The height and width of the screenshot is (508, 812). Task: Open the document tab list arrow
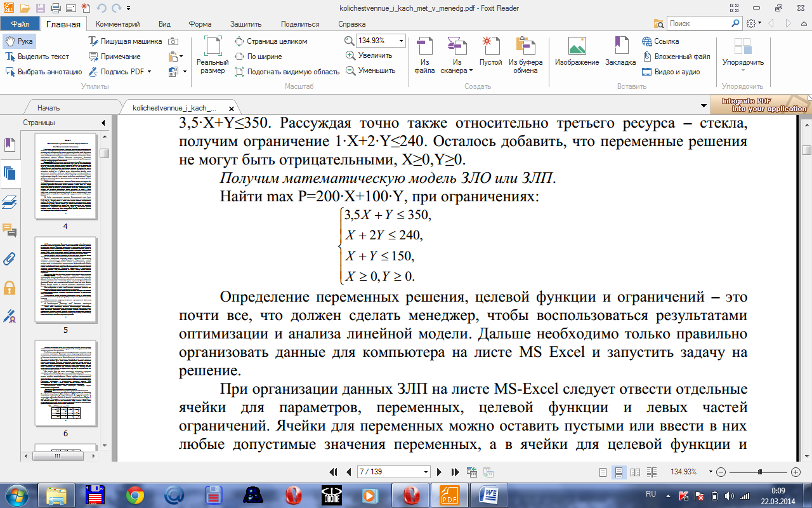pyautogui.click(x=704, y=105)
